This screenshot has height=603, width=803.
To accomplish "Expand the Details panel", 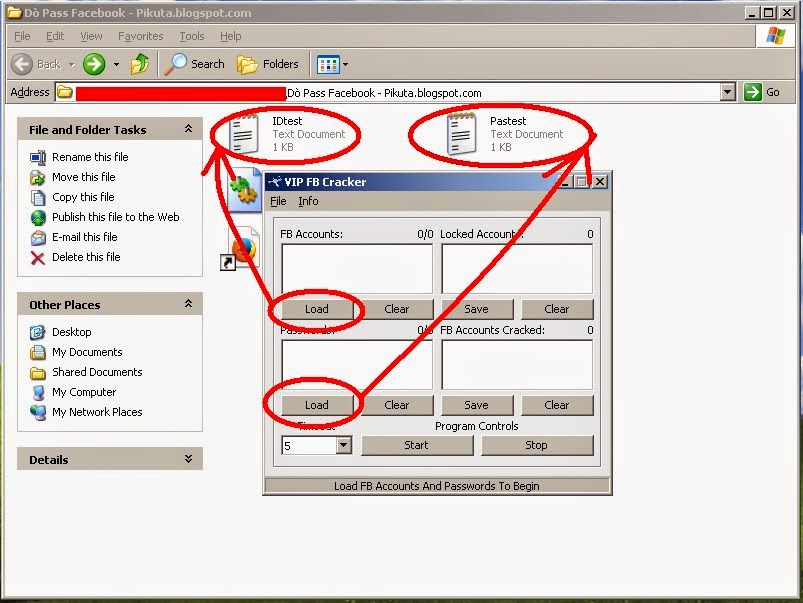I will [188, 459].
